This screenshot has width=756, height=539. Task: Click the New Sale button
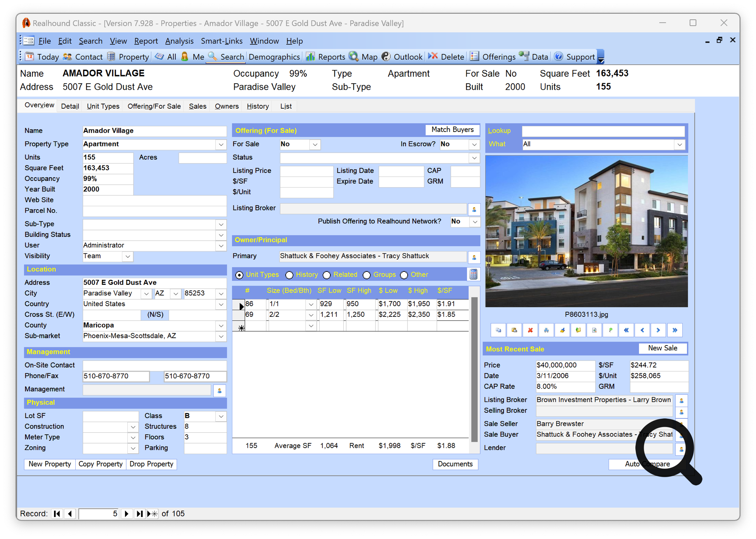(x=663, y=348)
